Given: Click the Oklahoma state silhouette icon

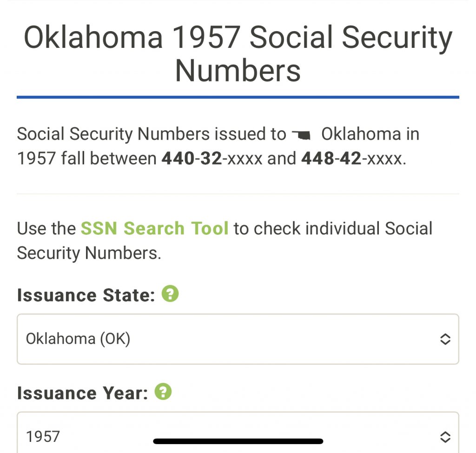Looking at the screenshot, I should [302, 135].
